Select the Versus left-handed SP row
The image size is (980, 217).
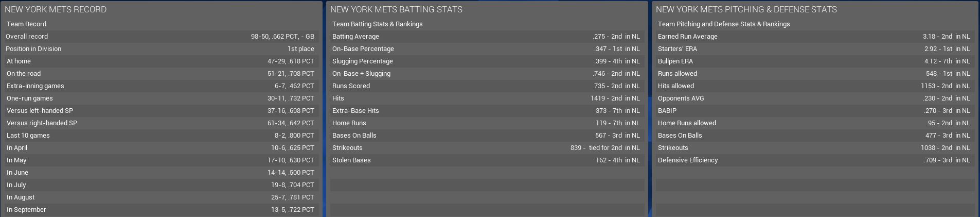coord(160,111)
